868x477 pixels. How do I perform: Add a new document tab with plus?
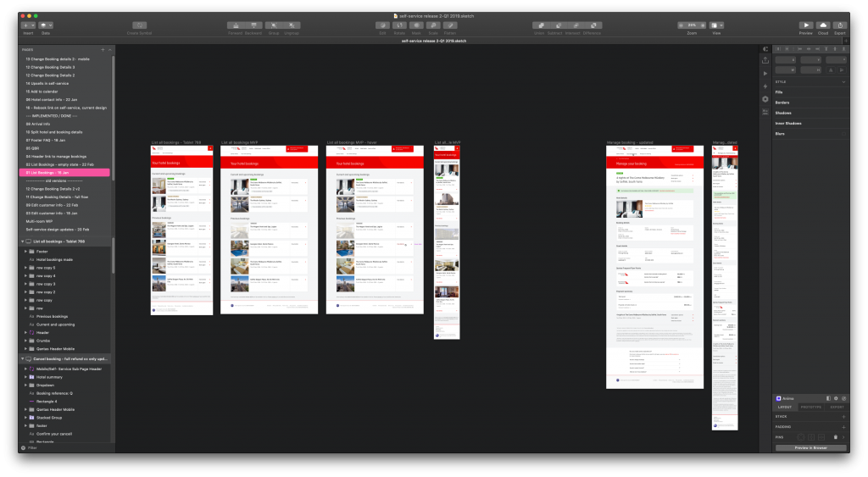point(845,41)
